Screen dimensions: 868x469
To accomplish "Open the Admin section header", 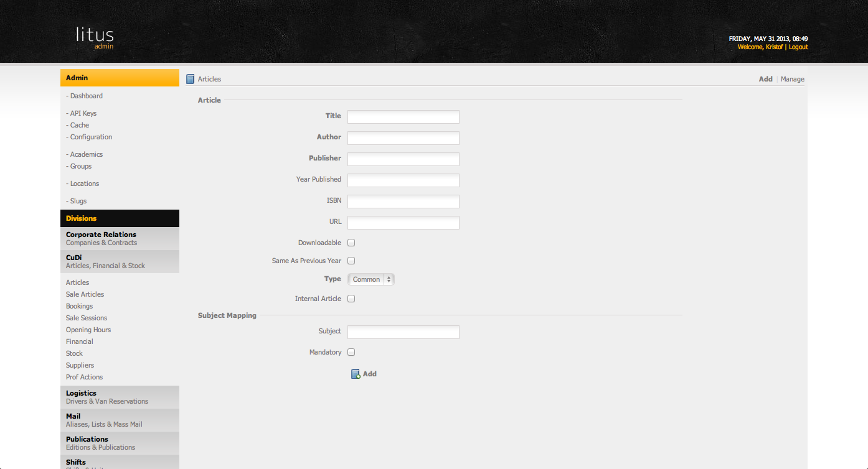I will click(120, 78).
